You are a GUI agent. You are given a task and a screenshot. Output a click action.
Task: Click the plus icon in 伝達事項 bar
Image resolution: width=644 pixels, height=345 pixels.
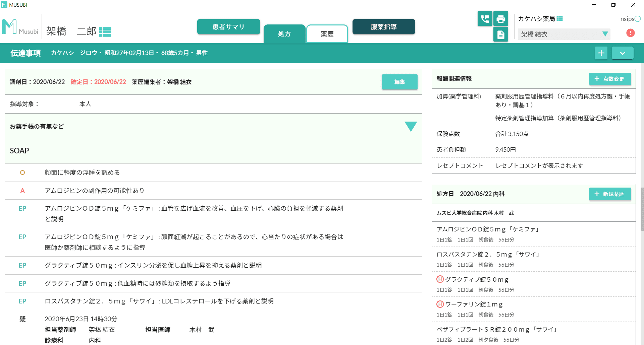coord(601,53)
